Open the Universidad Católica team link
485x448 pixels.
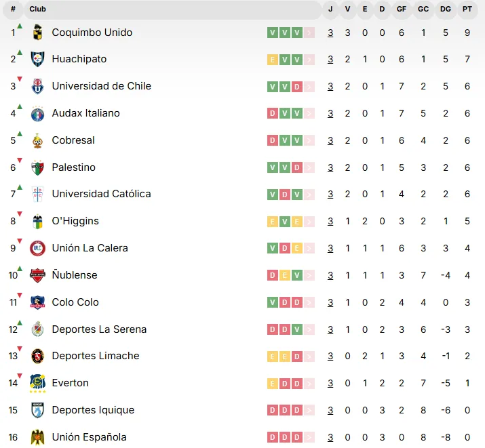pos(101,194)
